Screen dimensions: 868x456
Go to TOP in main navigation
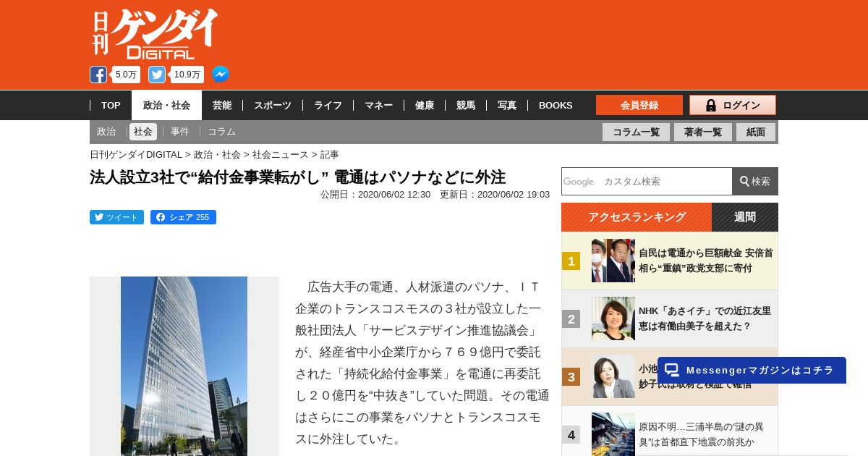(111, 105)
